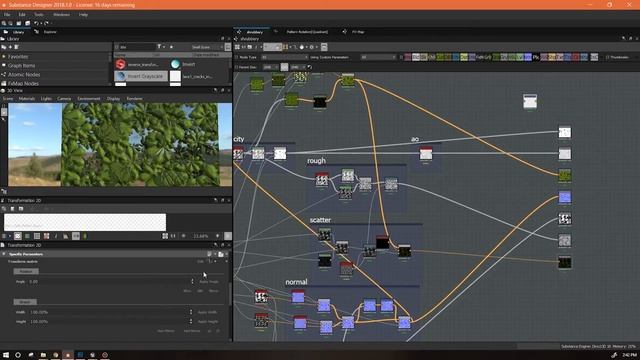Select the teal Invert library item

[x=183, y=64]
